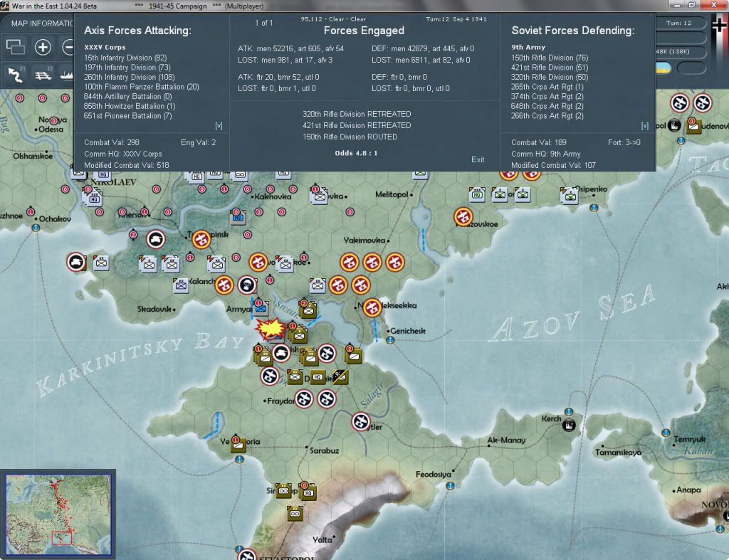This screenshot has height=560, width=729.
Task: Click the port anchor below Ochakov
Action: pyautogui.click(x=36, y=227)
